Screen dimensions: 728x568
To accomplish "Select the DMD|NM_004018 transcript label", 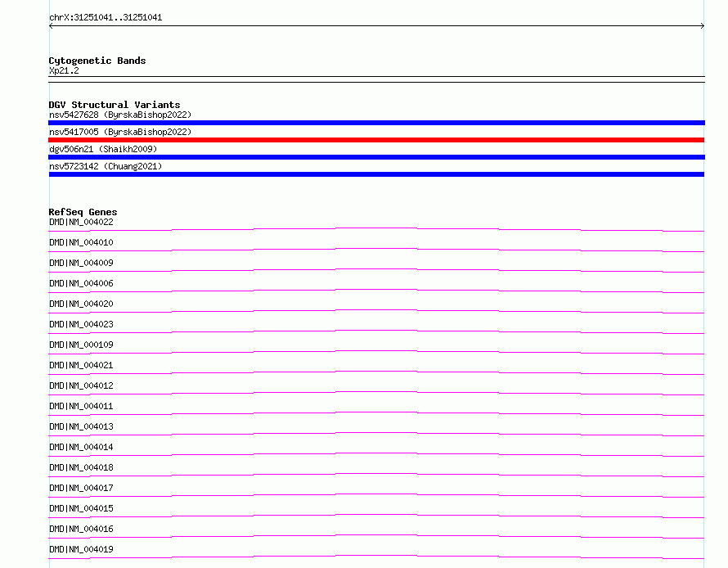I will tap(81, 467).
